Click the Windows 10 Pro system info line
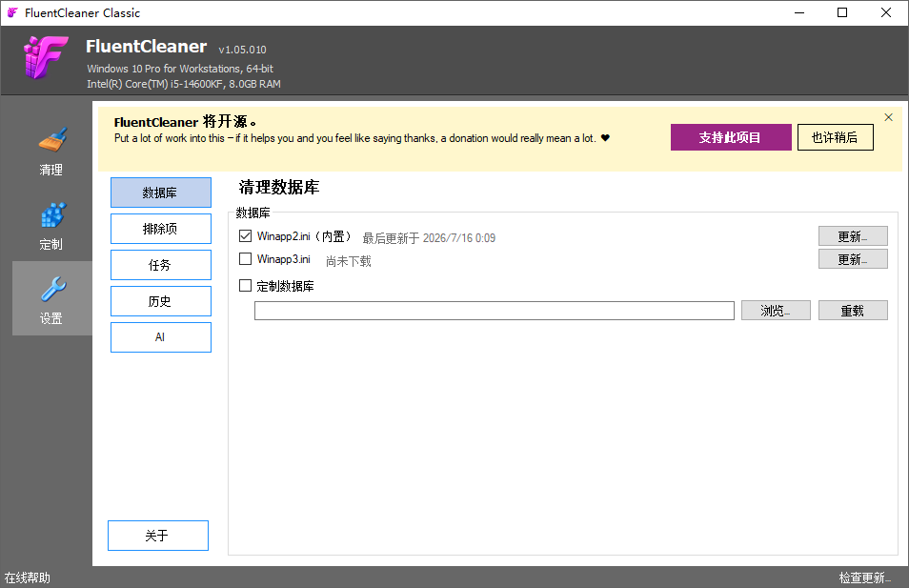 tap(180, 69)
